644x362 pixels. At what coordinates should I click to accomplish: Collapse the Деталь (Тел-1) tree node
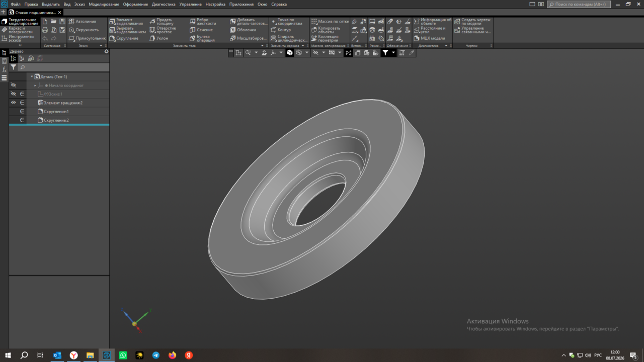pyautogui.click(x=32, y=76)
